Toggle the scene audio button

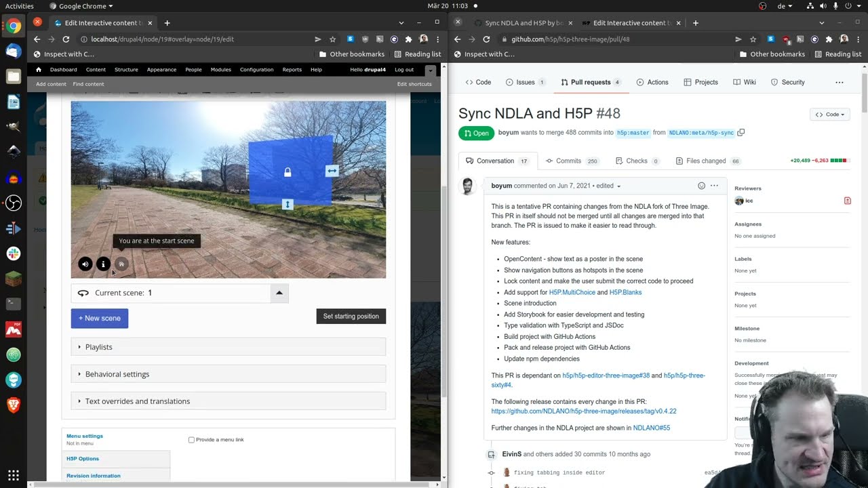pyautogui.click(x=85, y=264)
